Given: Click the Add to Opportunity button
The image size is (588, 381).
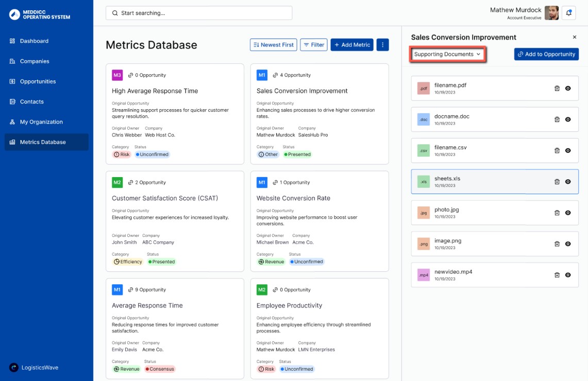Looking at the screenshot, I should pyautogui.click(x=546, y=54).
